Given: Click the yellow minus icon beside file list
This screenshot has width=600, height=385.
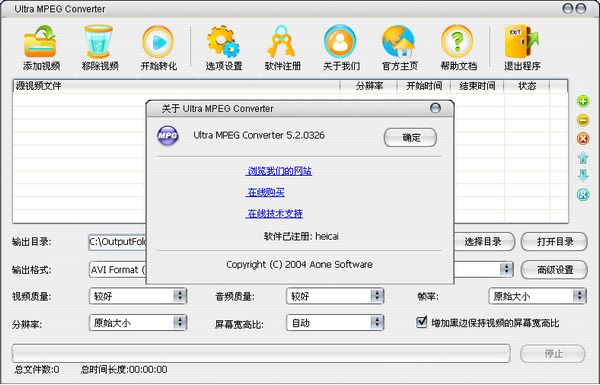Looking at the screenshot, I should tap(583, 120).
